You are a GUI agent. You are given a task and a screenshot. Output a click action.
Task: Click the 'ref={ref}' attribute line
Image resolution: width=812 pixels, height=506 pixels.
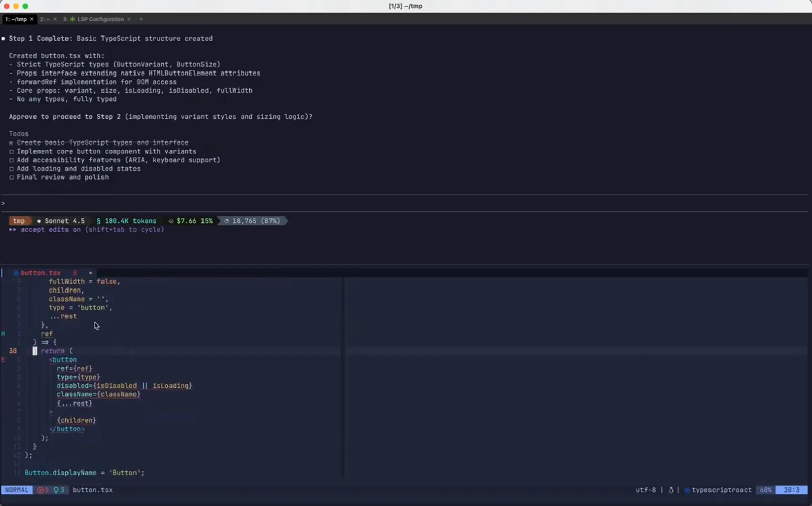click(75, 368)
